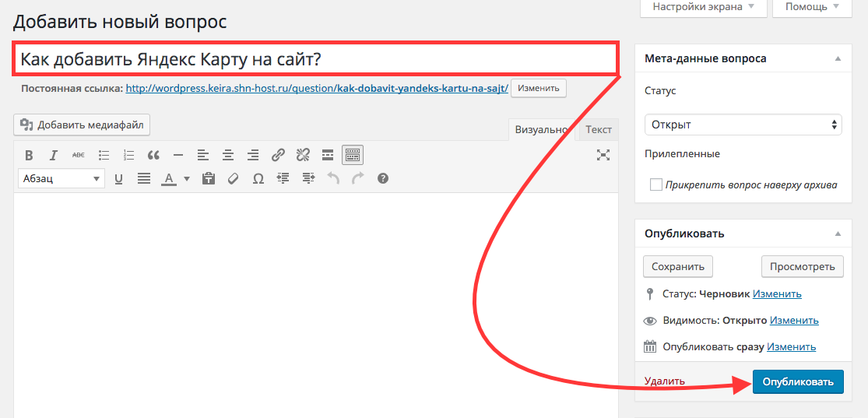Check 'Прикрепить вопрос наверху архива' checkbox
Image resolution: width=868 pixels, height=418 pixels.
(656, 185)
